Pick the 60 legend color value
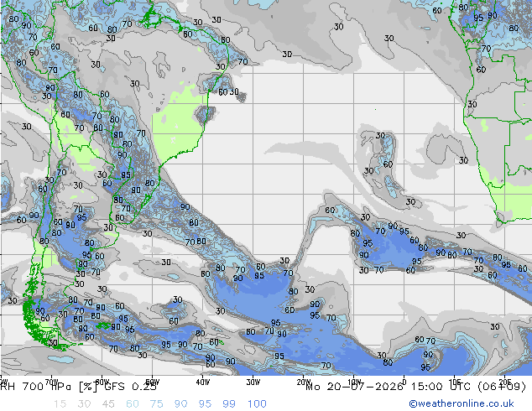 [x=133, y=404]
